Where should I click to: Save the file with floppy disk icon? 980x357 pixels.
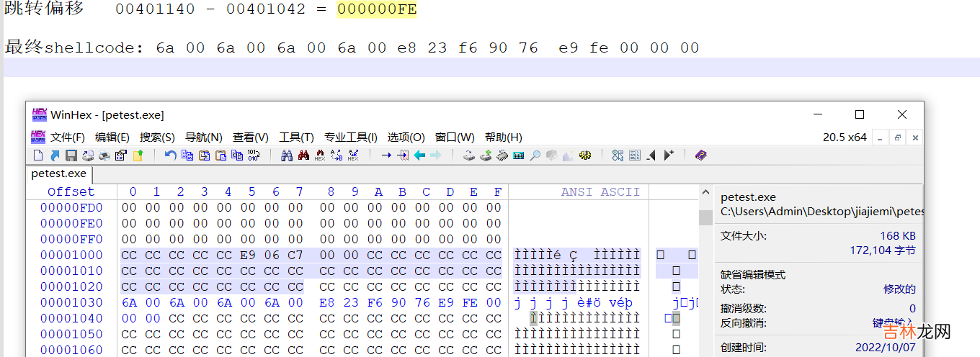click(x=71, y=155)
